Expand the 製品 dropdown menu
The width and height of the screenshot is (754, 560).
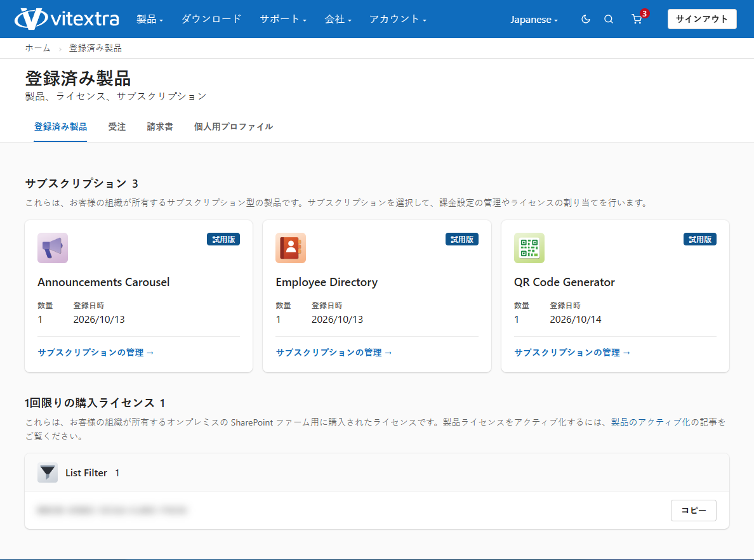click(x=150, y=19)
